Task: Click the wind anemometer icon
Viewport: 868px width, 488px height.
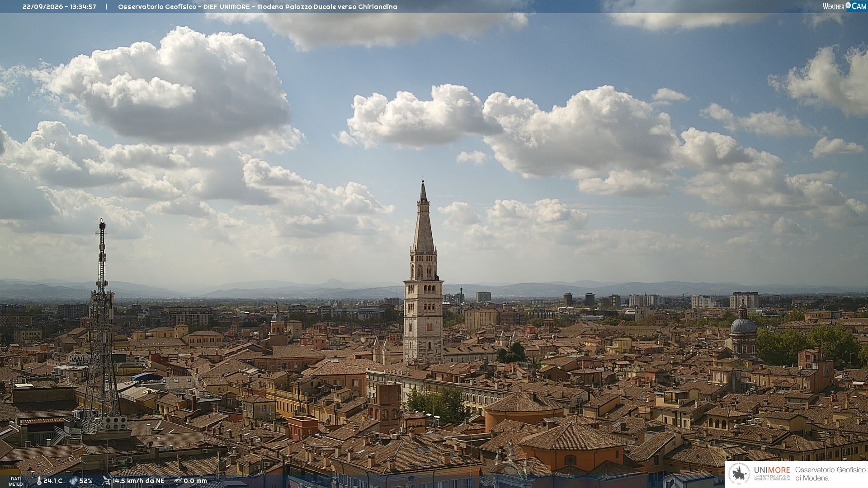Action: (x=107, y=481)
